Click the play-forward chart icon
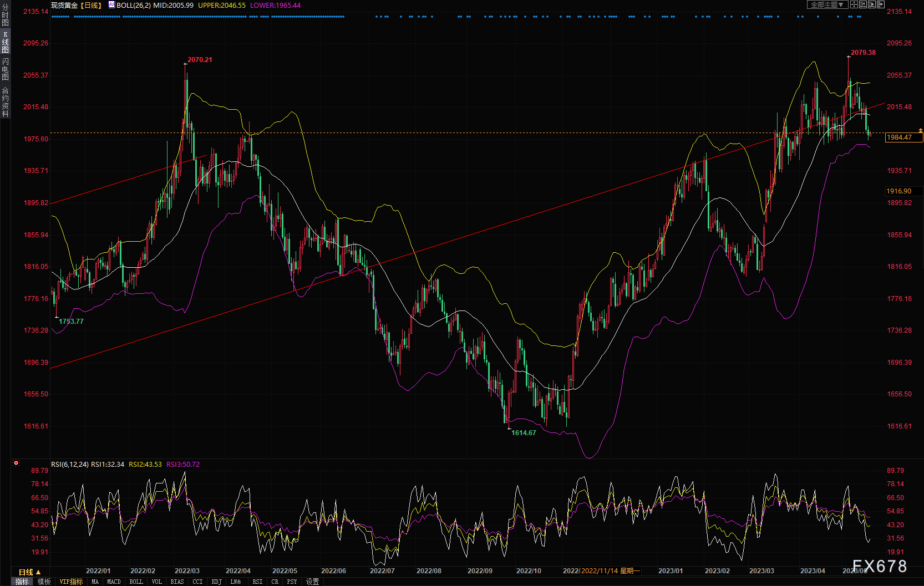Viewport: 924px width, 586px height. click(x=872, y=4)
